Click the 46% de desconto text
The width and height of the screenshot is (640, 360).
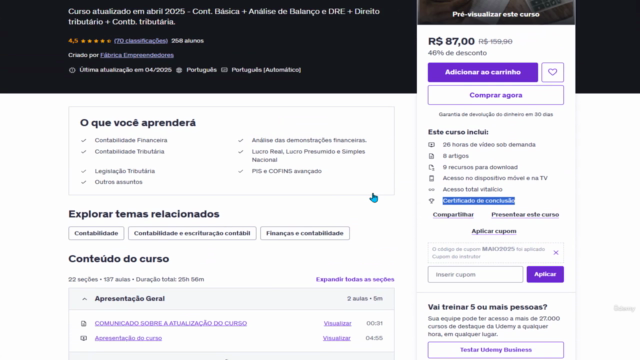[457, 53]
